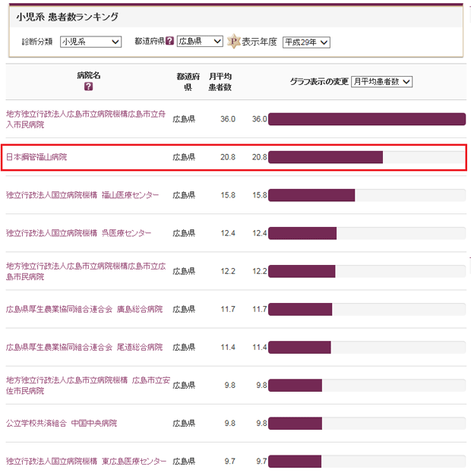471x476 pixels.
Task: Open the 広島市立安佐市民病院 link
Action: (x=86, y=385)
